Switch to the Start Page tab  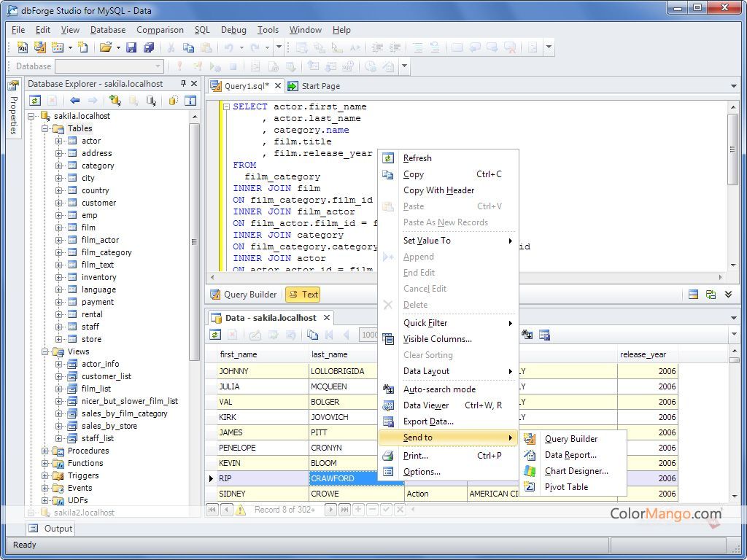pyautogui.click(x=314, y=86)
